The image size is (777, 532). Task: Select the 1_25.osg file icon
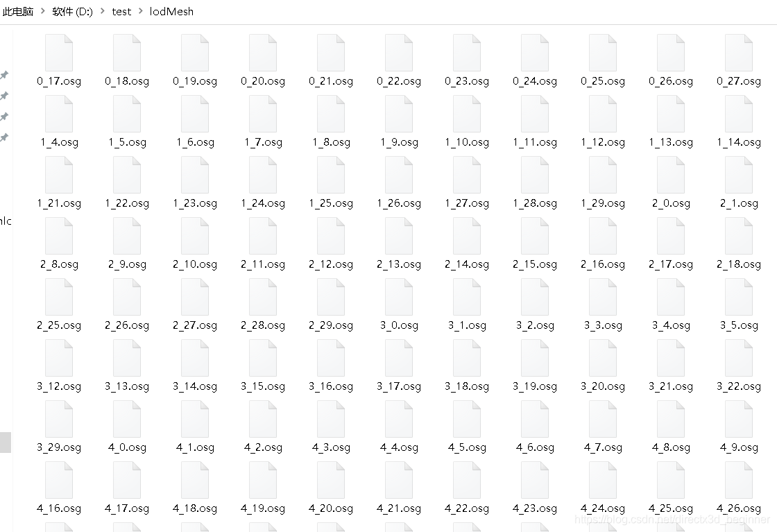331,175
